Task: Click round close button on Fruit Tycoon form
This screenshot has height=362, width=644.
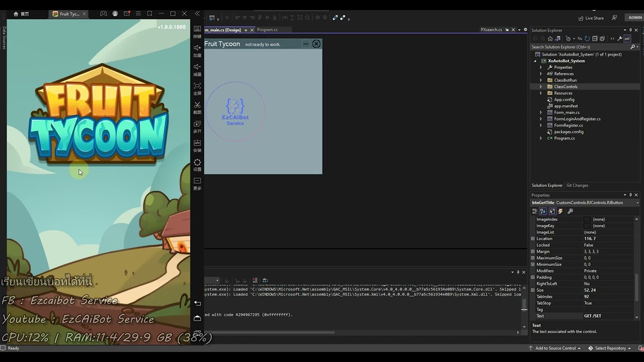Action: tap(316, 44)
